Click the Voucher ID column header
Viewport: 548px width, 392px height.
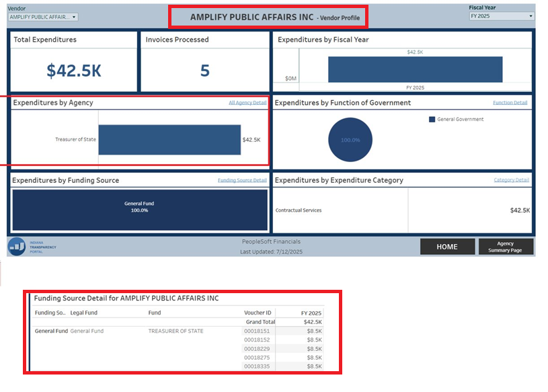[x=258, y=313]
